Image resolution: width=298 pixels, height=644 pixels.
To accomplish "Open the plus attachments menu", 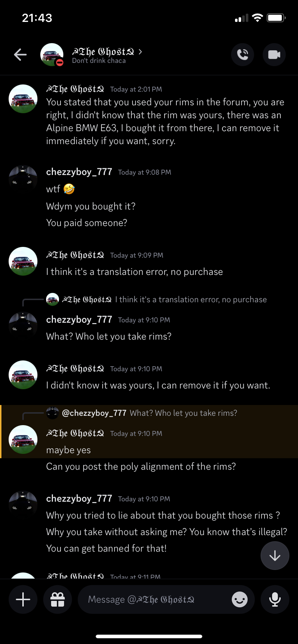I will [x=23, y=599].
